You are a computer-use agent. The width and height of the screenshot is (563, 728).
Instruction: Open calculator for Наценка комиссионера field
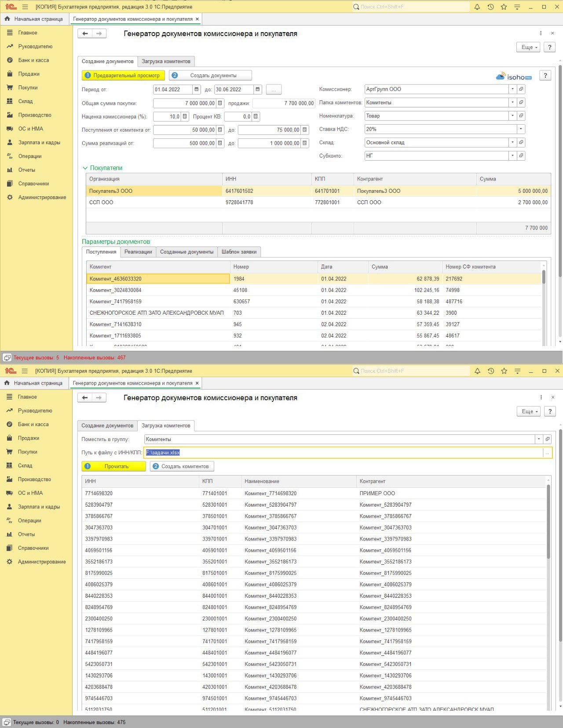click(x=185, y=117)
